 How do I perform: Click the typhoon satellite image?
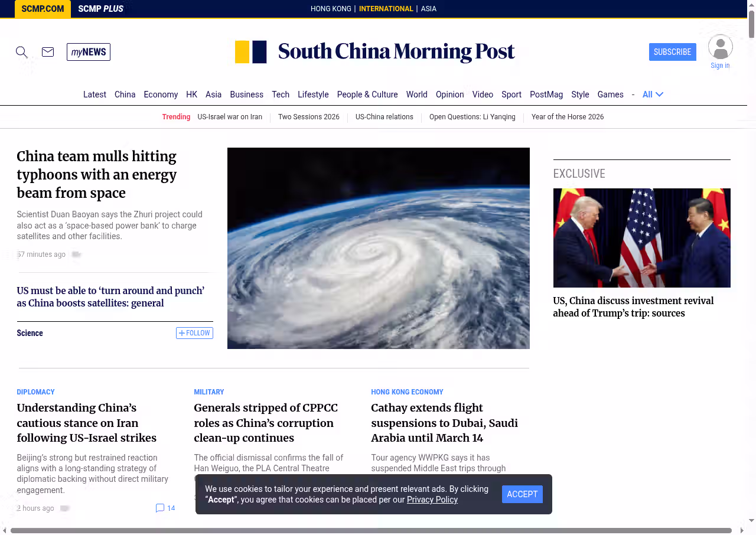pos(378,248)
